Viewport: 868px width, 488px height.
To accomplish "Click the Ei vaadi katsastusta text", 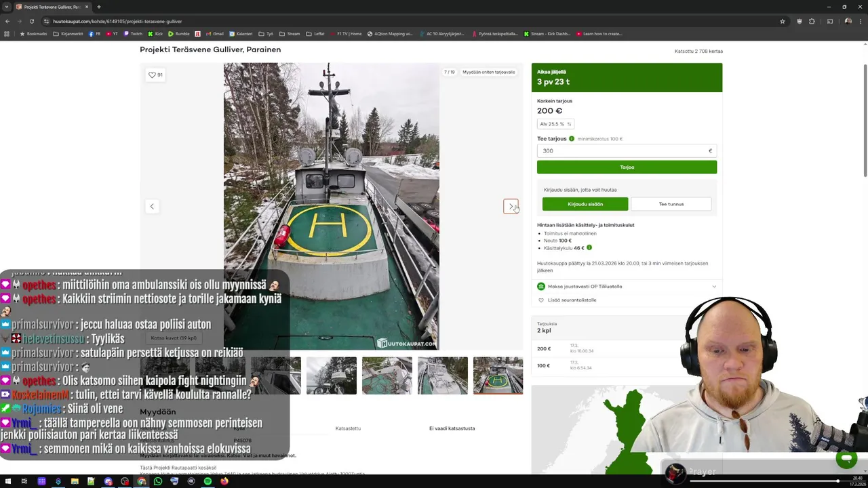I will coord(452,428).
